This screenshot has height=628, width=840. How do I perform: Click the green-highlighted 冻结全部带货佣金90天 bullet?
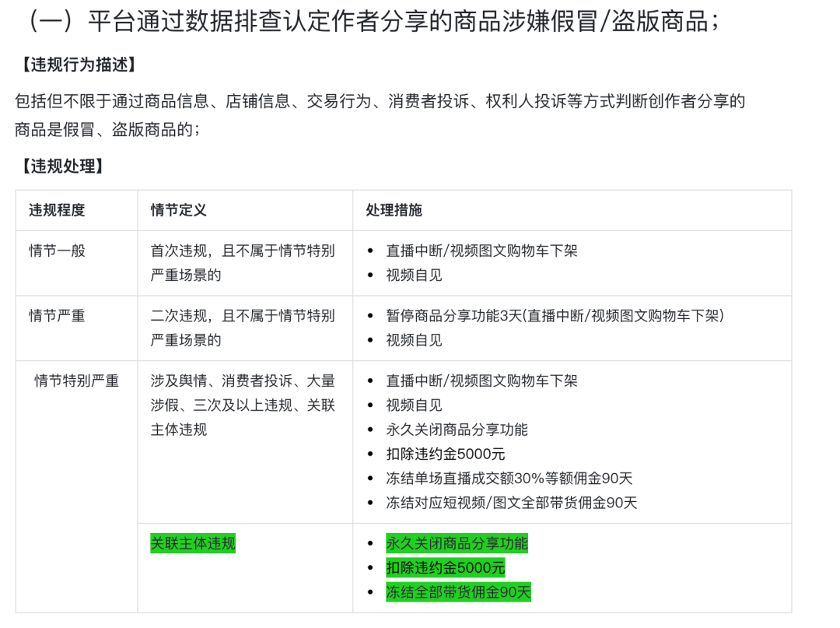[x=458, y=592]
